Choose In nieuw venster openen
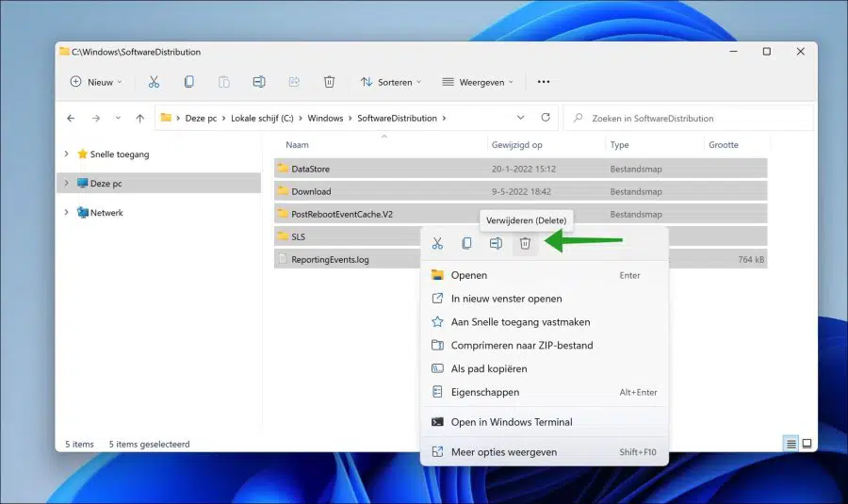This screenshot has width=848, height=504. click(545, 299)
